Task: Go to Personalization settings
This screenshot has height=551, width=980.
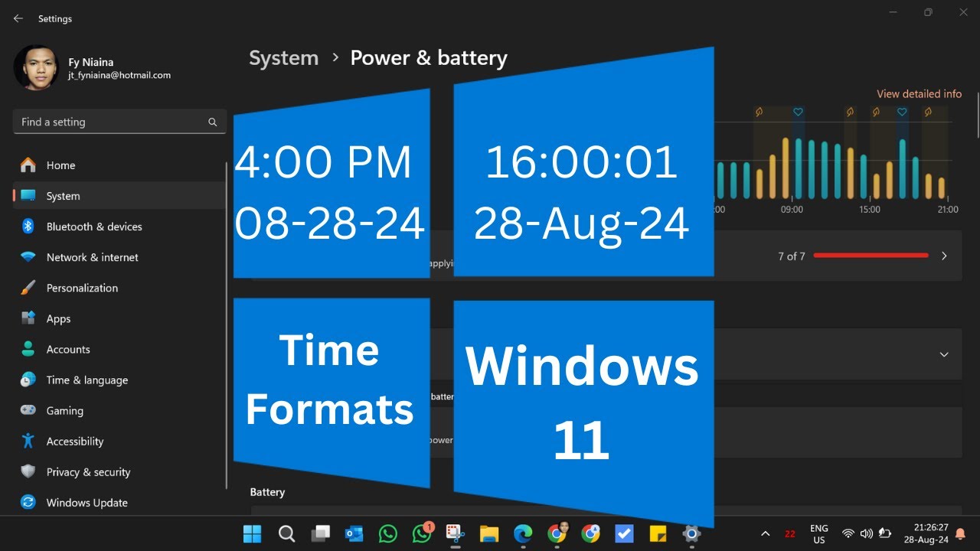Action: (x=119, y=288)
